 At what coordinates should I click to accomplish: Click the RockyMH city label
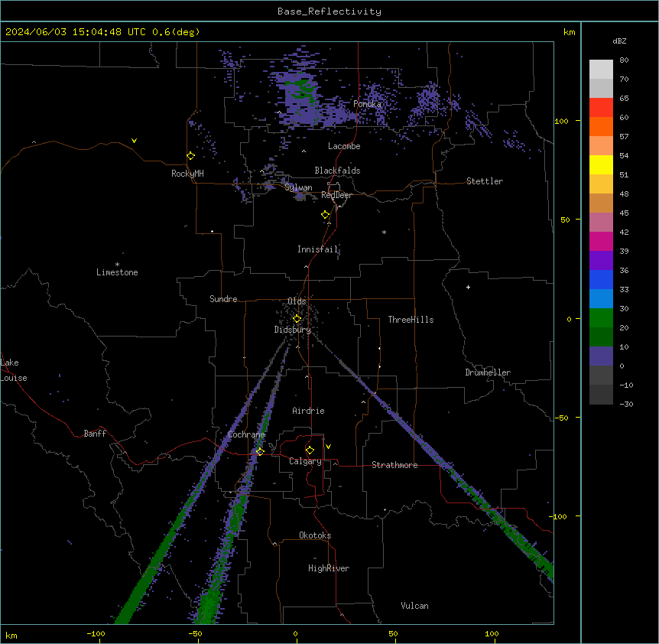point(187,174)
